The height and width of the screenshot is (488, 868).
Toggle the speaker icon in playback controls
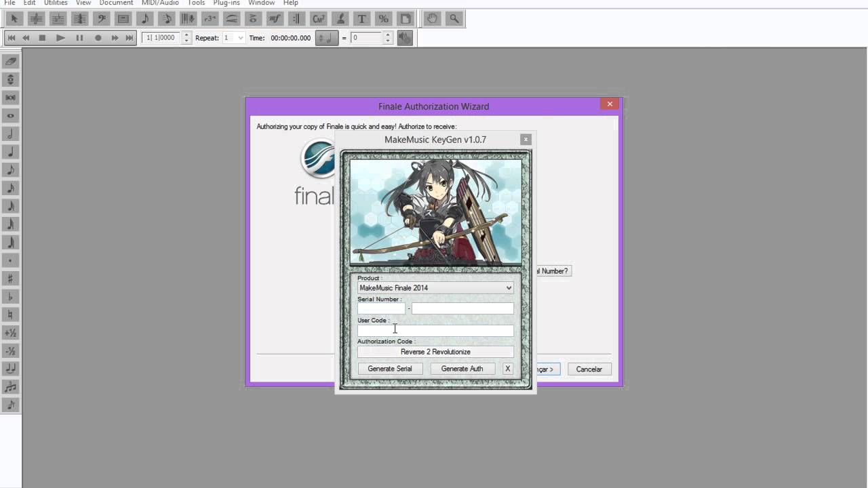(405, 38)
